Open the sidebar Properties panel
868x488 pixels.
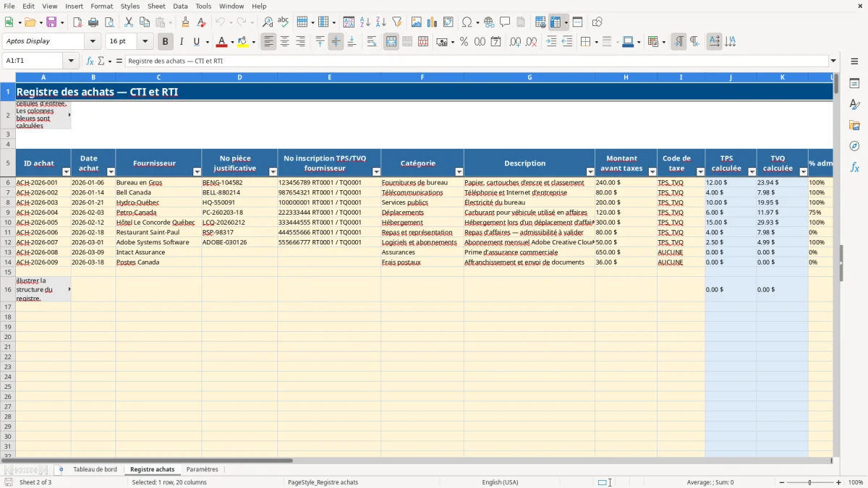(x=854, y=84)
